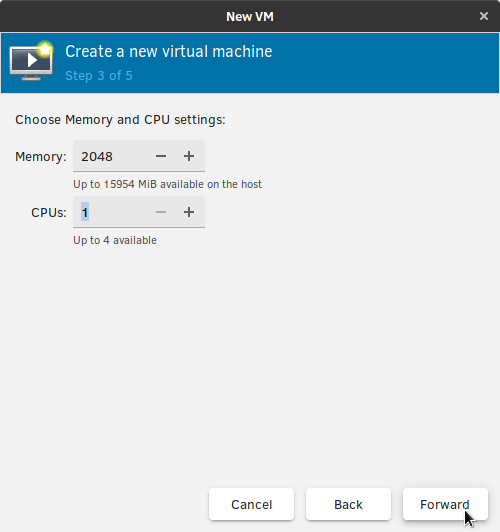Click the "Up to 15954 MiB available" hint
This screenshot has height=532, width=500.
click(x=168, y=184)
